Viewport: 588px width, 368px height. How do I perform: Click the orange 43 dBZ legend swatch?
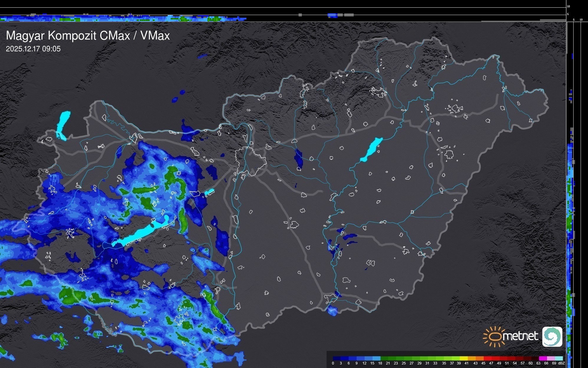479,358
